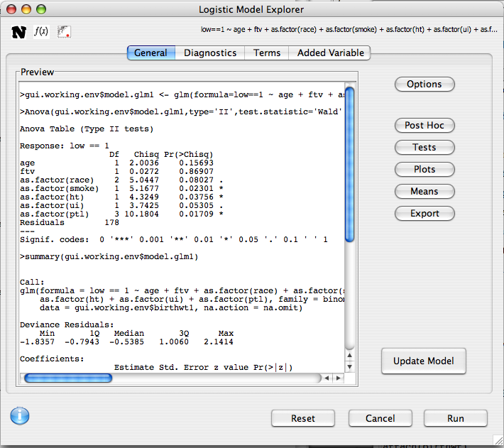Click the 'as.factor(race)' row
Screen dimensions: 504x448
[x=121, y=180]
